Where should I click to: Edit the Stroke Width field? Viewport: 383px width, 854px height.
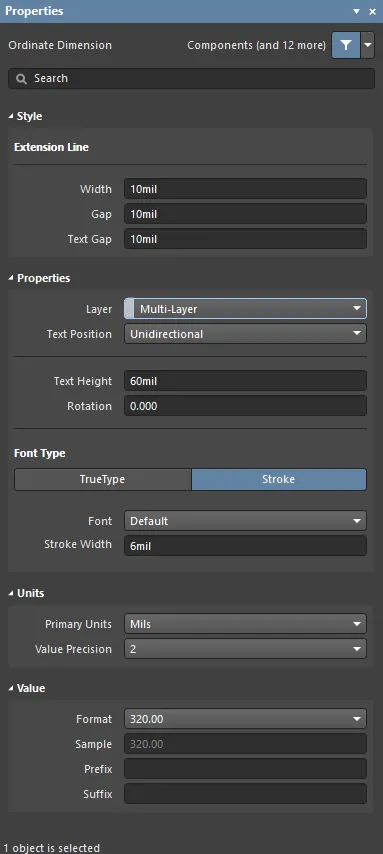245,546
